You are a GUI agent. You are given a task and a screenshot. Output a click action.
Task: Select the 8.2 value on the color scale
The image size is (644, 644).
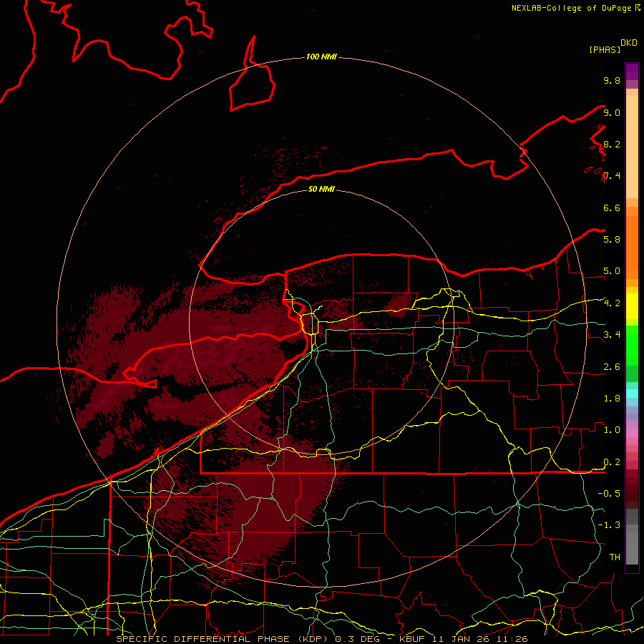(x=612, y=144)
